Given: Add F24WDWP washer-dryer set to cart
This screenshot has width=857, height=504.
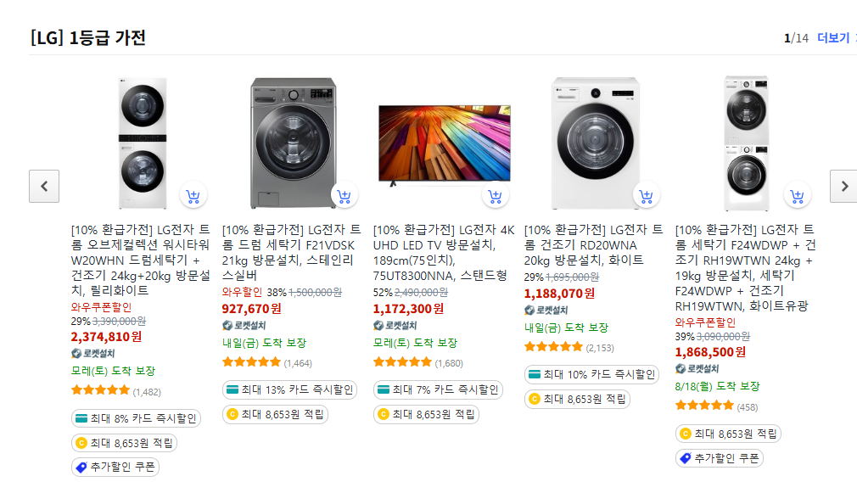Looking at the screenshot, I should [x=798, y=197].
